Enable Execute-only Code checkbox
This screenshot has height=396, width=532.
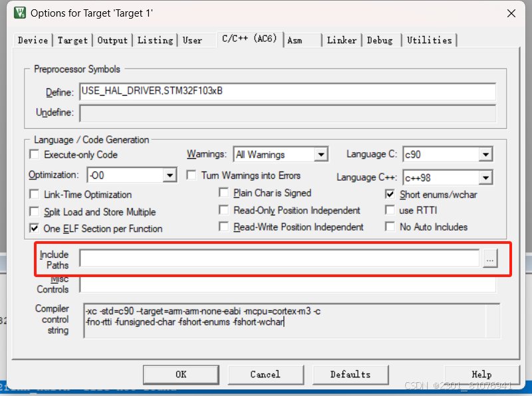[35, 155]
